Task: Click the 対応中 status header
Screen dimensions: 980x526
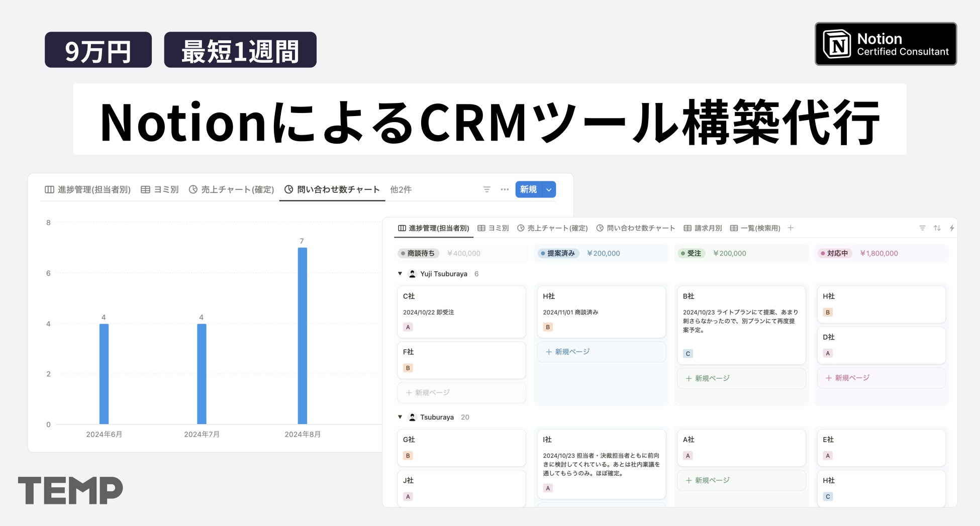Action: pyautogui.click(x=835, y=253)
